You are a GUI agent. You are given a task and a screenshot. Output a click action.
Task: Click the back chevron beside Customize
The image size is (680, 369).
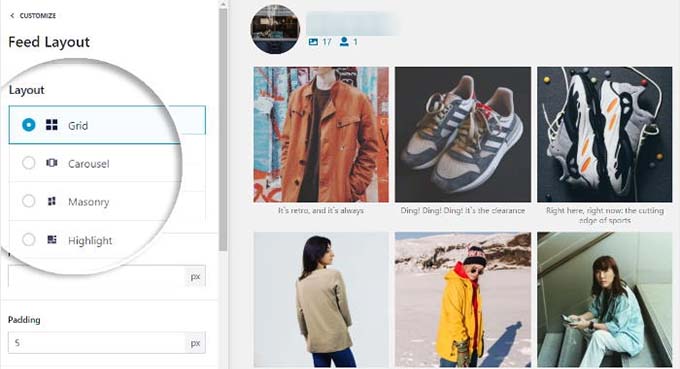click(x=12, y=16)
